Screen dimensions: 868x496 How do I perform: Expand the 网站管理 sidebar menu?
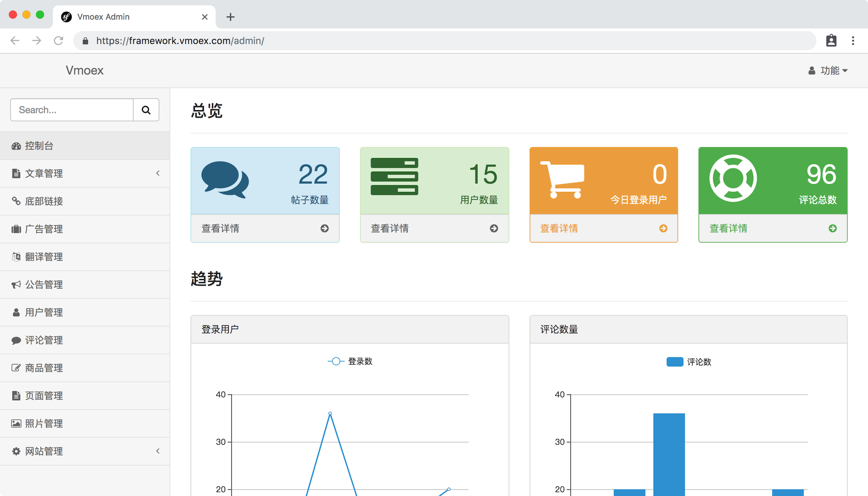[85, 451]
